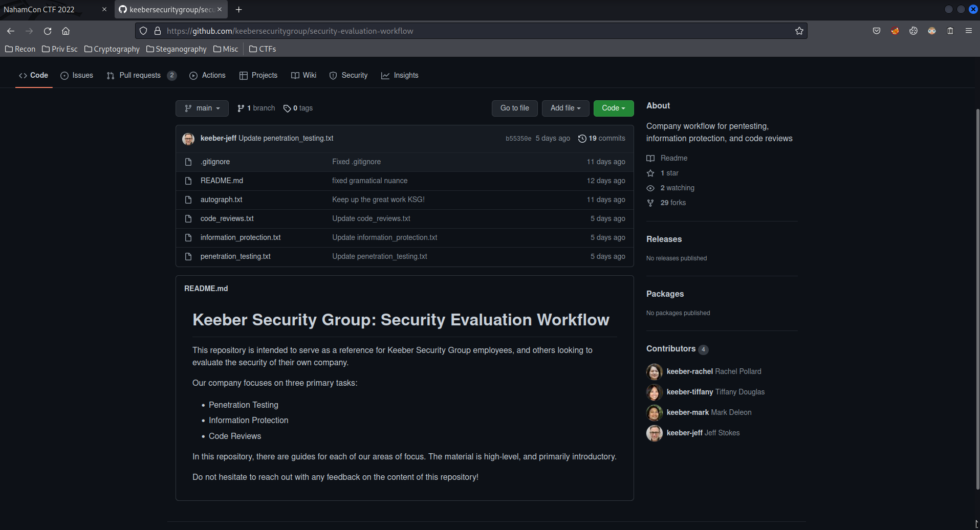980x530 pixels.
Task: Open the Issues tab
Action: coord(77,75)
